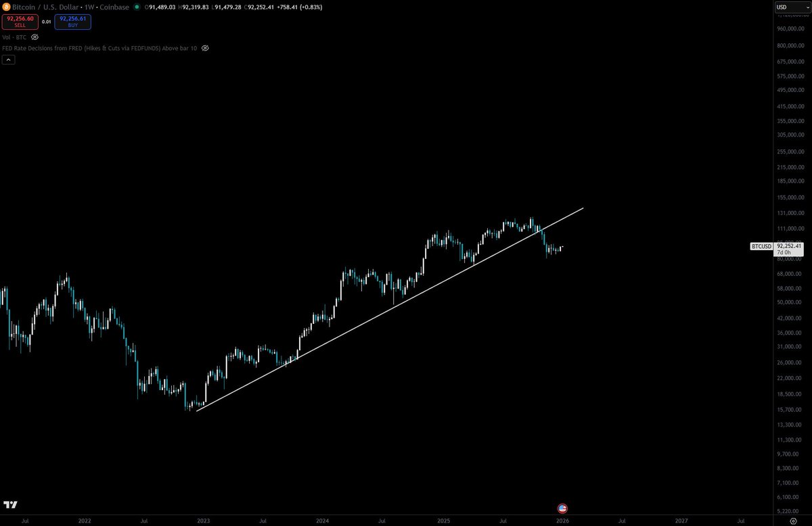Click the 2024 label on time axis
Screen dimensions: 812x526
[x=323, y=521]
